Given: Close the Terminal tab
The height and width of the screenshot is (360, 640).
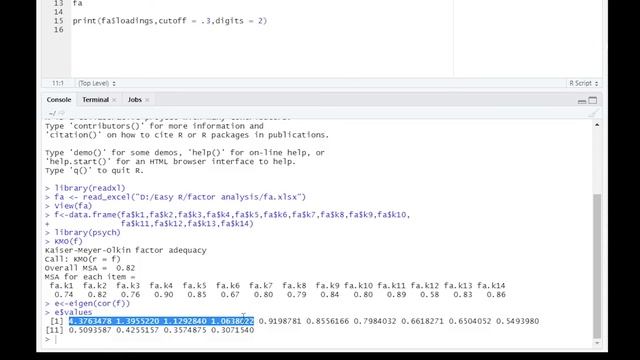Looking at the screenshot, I should pos(114,100).
